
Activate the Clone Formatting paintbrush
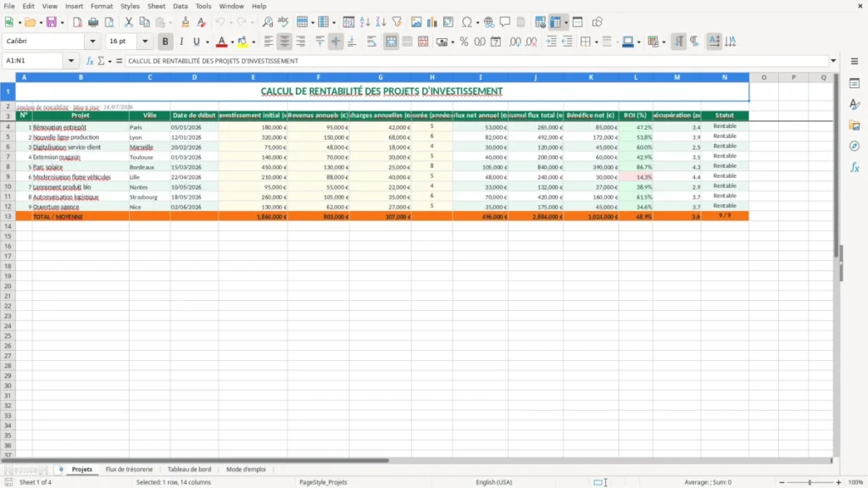[x=186, y=22]
